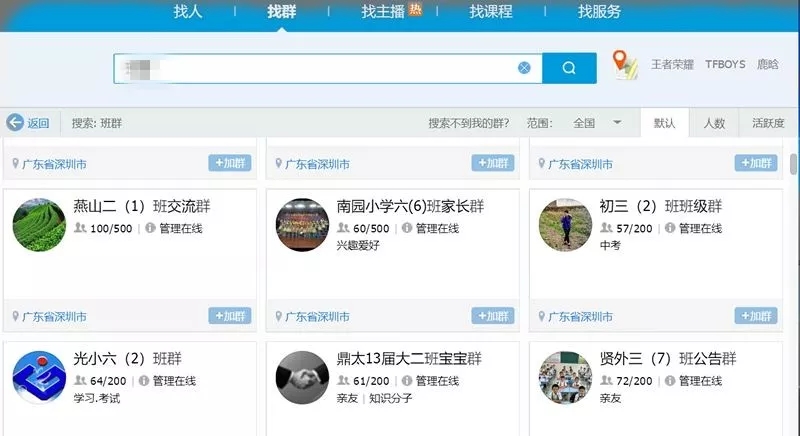
Task: Click the back arrow icon
Action: pos(15,123)
